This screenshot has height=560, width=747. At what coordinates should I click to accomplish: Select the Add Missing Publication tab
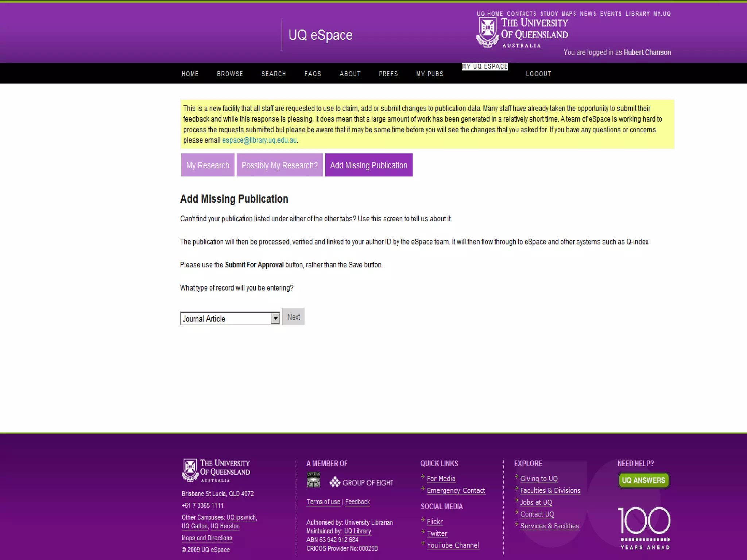368,165
